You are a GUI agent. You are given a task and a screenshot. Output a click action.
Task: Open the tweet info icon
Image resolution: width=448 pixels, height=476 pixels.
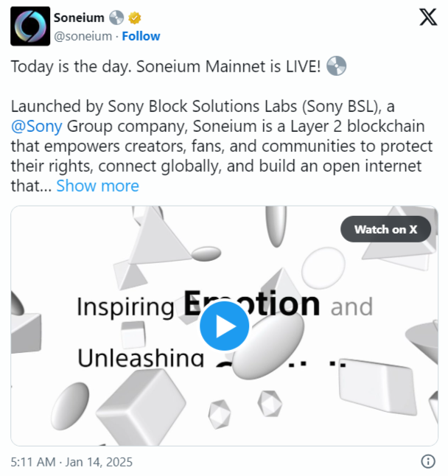click(x=427, y=461)
